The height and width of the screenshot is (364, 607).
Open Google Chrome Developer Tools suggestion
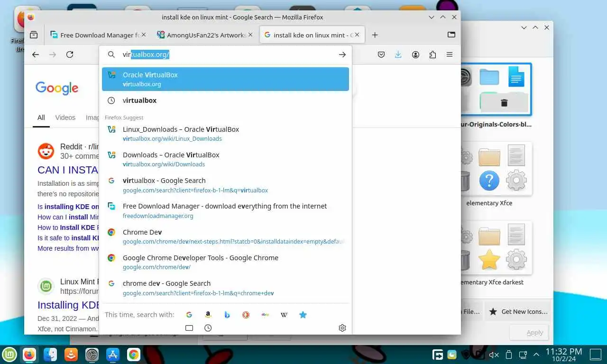225,262
